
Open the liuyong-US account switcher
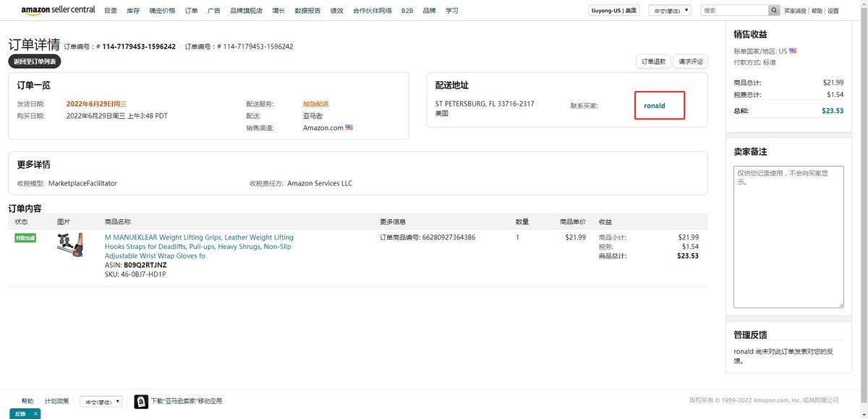(x=614, y=11)
